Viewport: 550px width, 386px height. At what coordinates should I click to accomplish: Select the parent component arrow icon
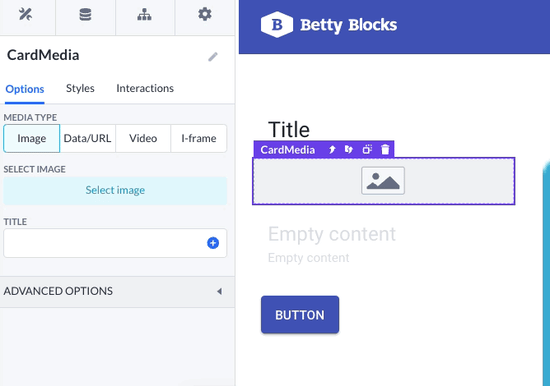pos(332,150)
